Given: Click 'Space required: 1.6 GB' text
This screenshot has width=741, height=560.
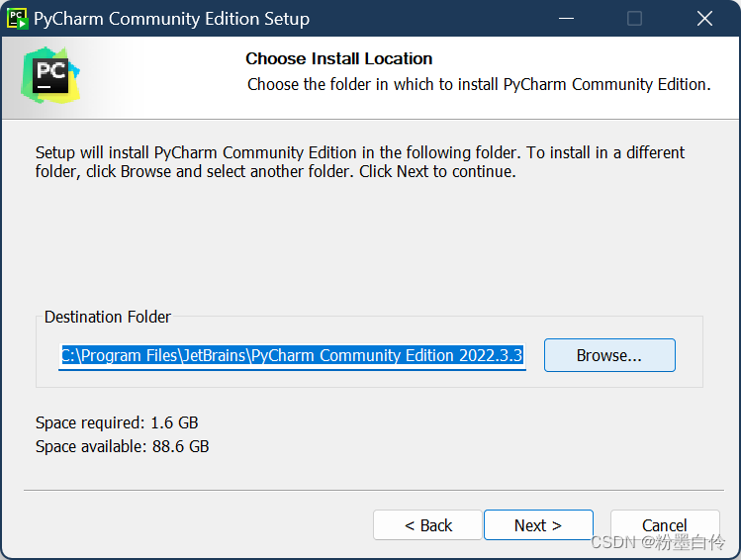Looking at the screenshot, I should tap(117, 422).
